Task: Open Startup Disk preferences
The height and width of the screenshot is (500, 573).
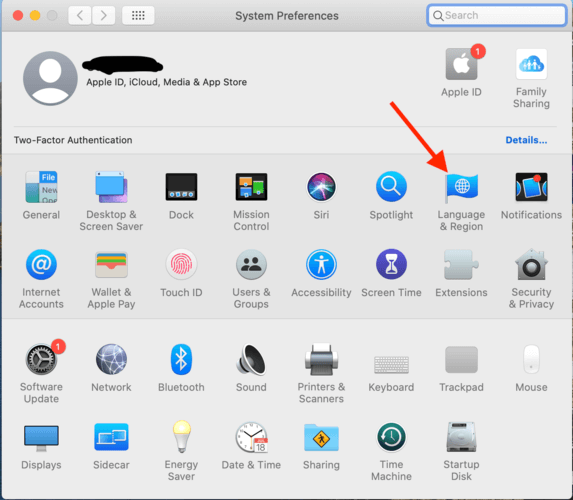Action: (461, 437)
